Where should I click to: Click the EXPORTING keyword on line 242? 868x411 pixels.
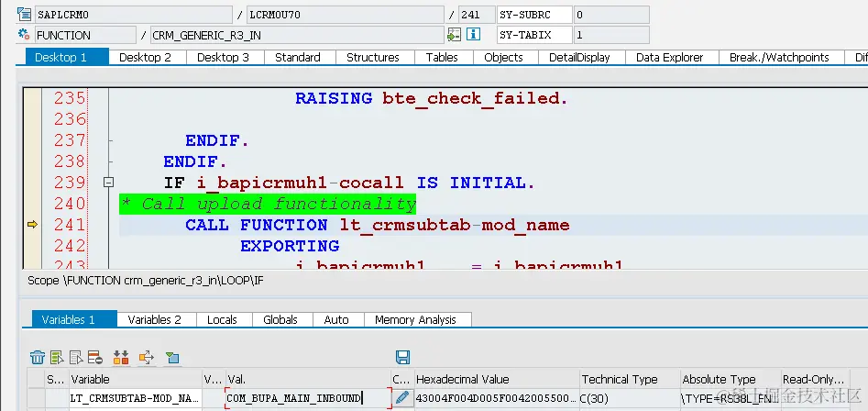point(290,245)
